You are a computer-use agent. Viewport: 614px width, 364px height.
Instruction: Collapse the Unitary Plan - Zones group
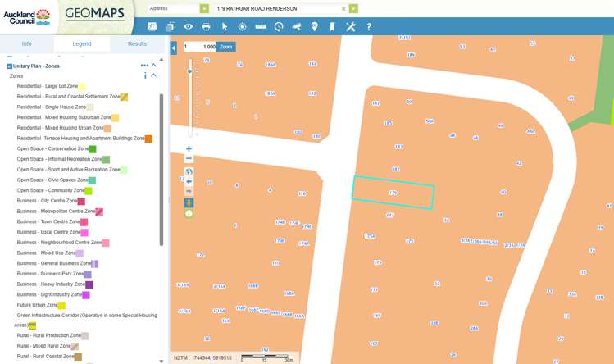(153, 66)
